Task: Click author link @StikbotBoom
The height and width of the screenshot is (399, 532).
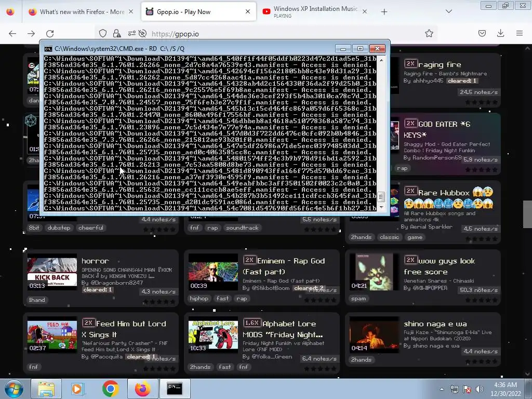Action: pos(270,288)
